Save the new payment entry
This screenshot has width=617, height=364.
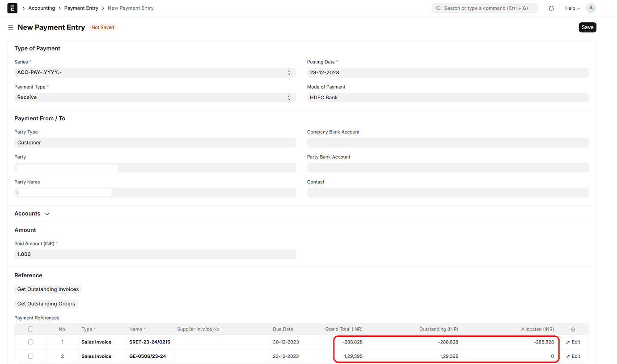[587, 27]
